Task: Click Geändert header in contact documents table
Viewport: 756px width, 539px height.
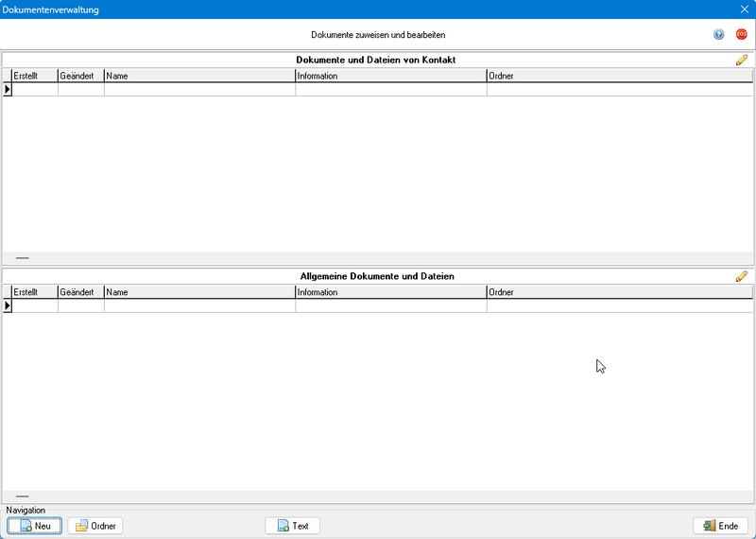Action: coord(80,76)
